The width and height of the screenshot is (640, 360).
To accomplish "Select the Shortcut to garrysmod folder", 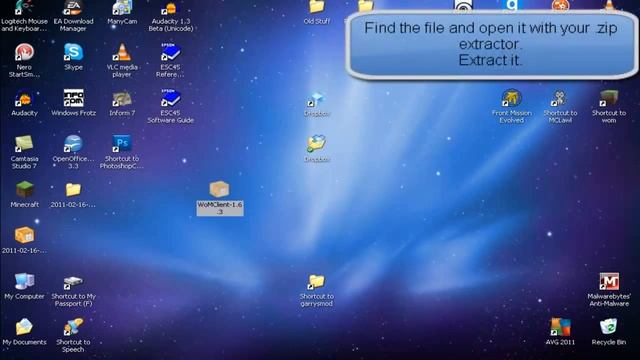I will (x=317, y=282).
